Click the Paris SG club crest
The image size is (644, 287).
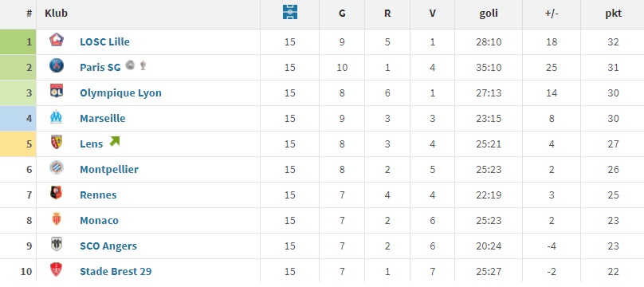click(57, 65)
